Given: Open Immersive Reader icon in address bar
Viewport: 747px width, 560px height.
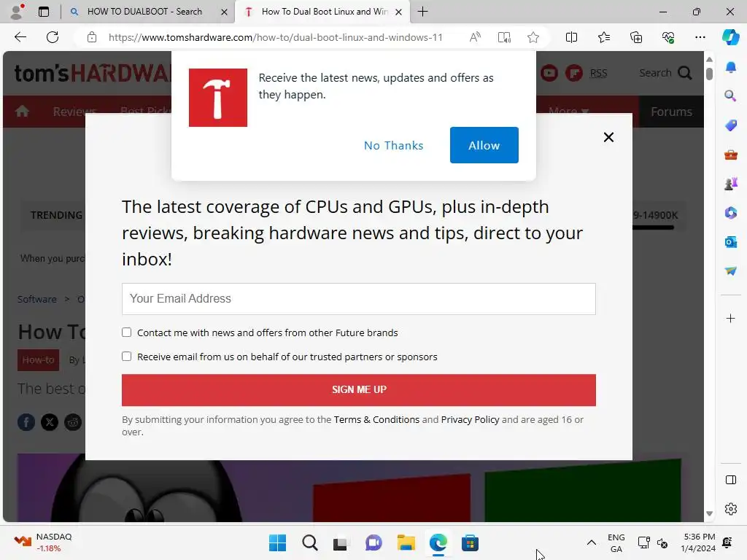Looking at the screenshot, I should point(504,37).
